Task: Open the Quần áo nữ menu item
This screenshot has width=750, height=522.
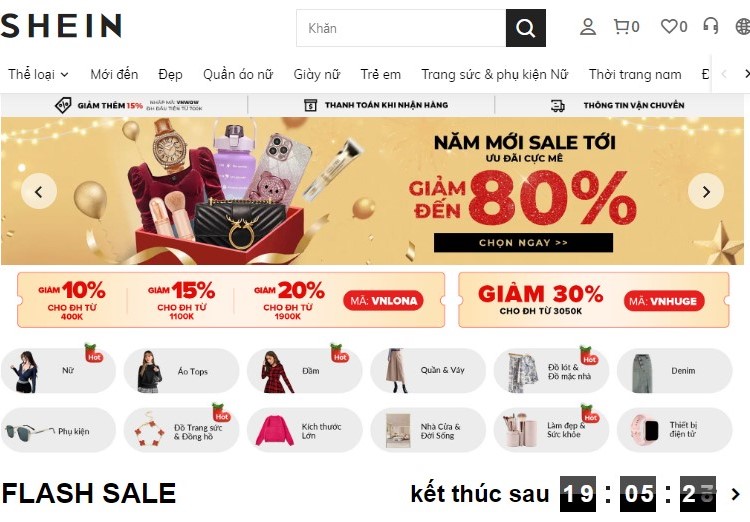Action: [x=238, y=75]
